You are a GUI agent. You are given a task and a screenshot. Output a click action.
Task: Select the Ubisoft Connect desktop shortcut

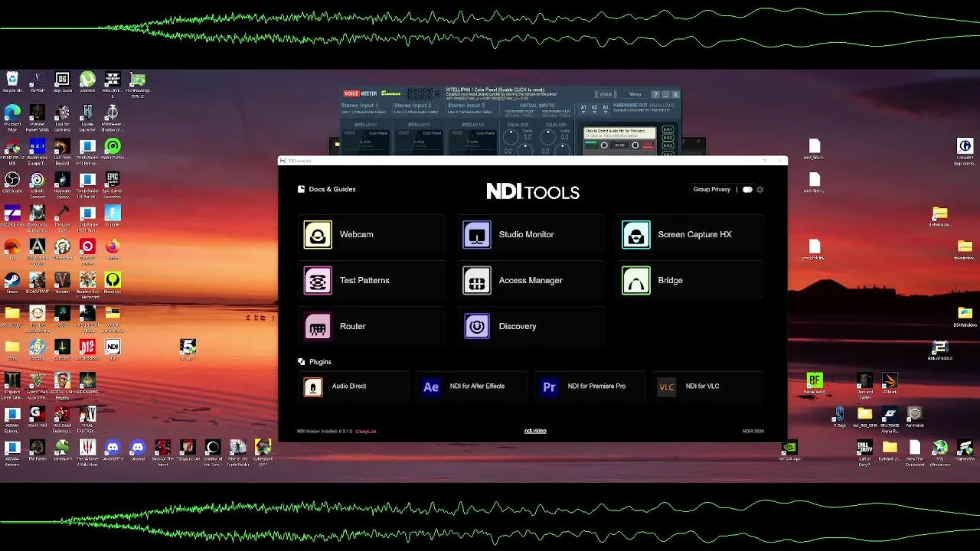tap(37, 186)
